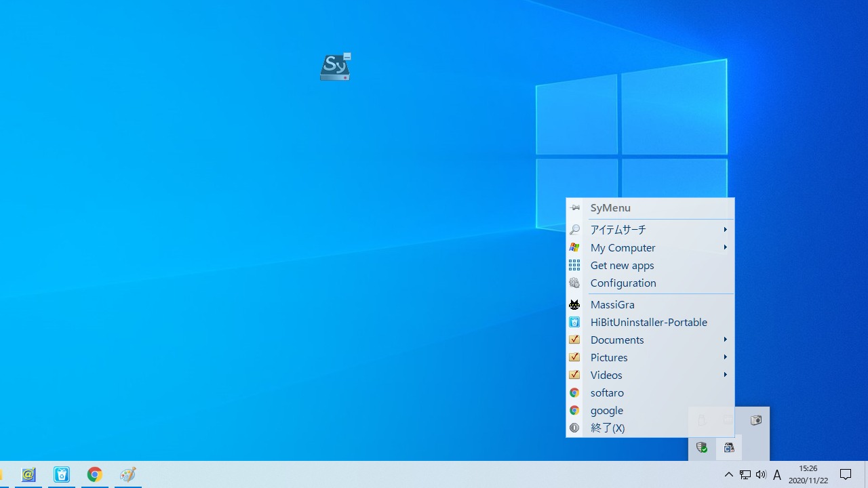Launch MassiGra from the menu
Viewport: 868px width, 488px height.
(x=650, y=304)
